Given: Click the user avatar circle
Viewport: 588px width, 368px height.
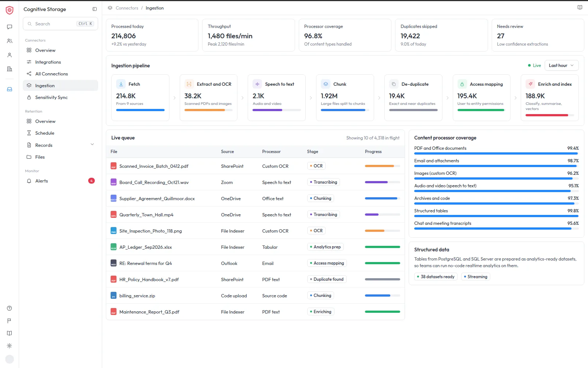Looking at the screenshot, I should coord(10,359).
